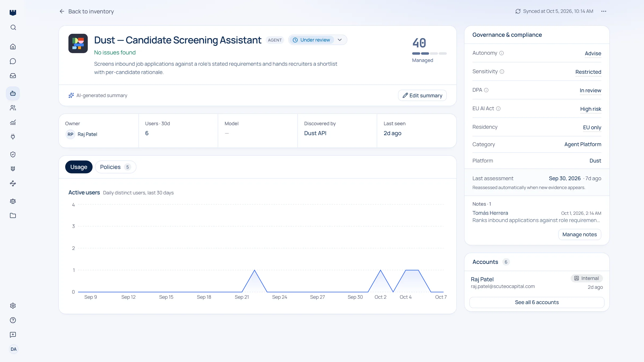This screenshot has height=362, width=644.
Task: Open the chat bubble icon in sidebar
Action: click(x=13, y=61)
